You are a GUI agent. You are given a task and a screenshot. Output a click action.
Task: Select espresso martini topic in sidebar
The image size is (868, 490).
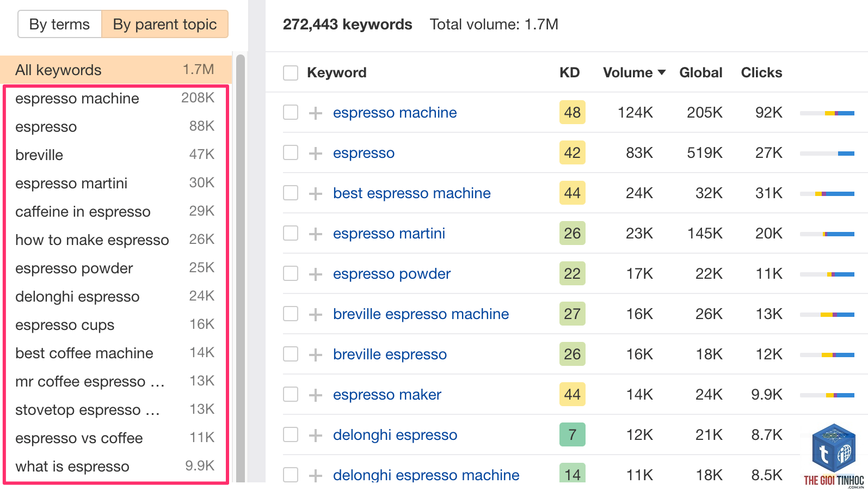click(x=115, y=183)
